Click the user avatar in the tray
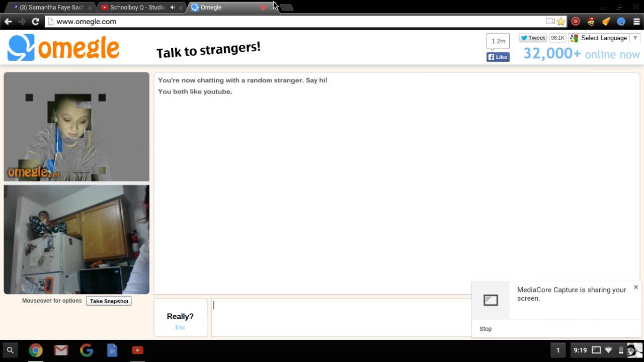This screenshot has height=362, width=644. [x=635, y=350]
